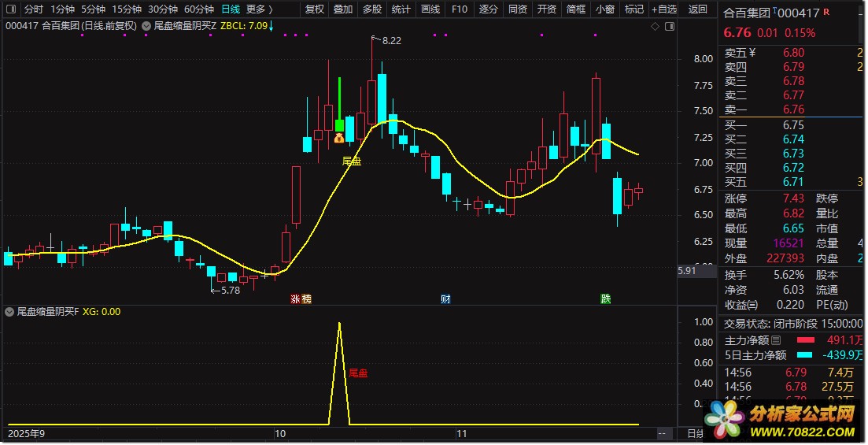Click yellow 尾盘 signal label on main chart
The image size is (868, 445).
[x=352, y=161]
